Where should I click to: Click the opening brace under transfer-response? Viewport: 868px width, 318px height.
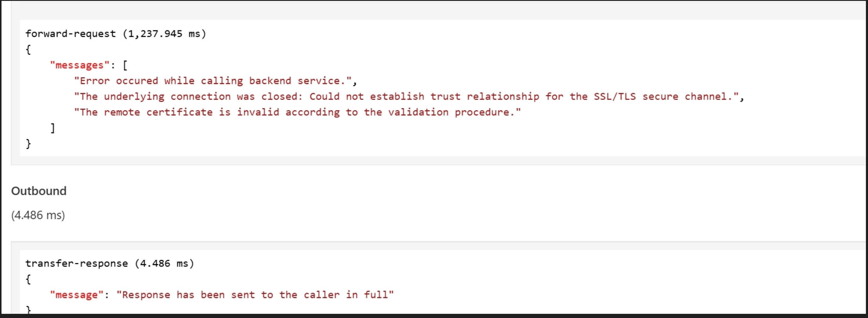click(x=28, y=279)
